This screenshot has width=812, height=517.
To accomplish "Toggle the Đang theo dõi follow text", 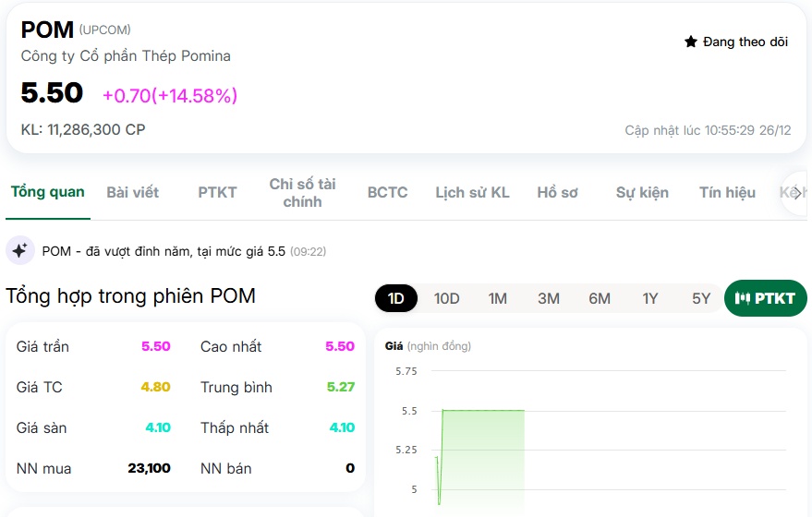I will point(745,42).
